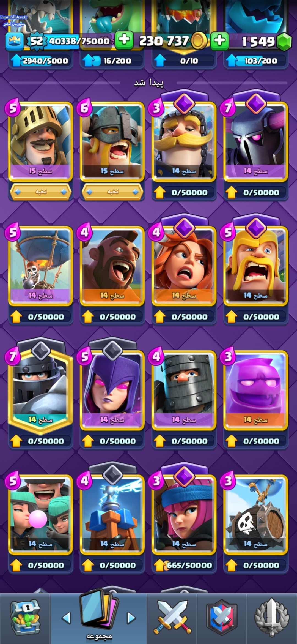This screenshot has width=297, height=644.
Task: Open the events sword laurel tab
Action: click(272, 617)
